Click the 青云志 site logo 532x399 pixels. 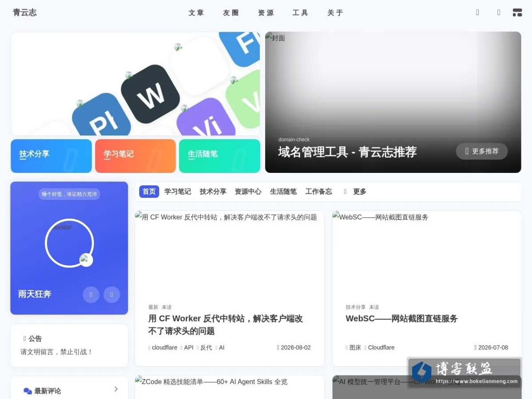click(25, 13)
